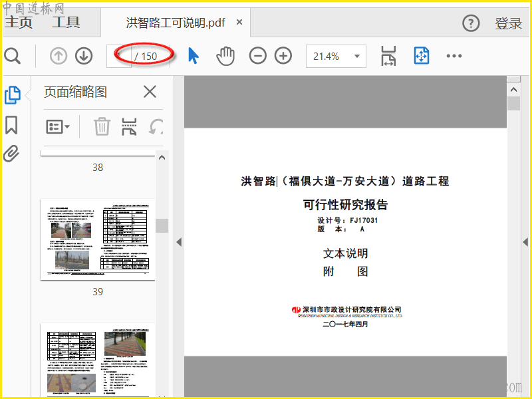Toggle the page thumbnails sidebar icon
Image resolution: width=532 pixels, height=399 pixels.
tap(13, 95)
